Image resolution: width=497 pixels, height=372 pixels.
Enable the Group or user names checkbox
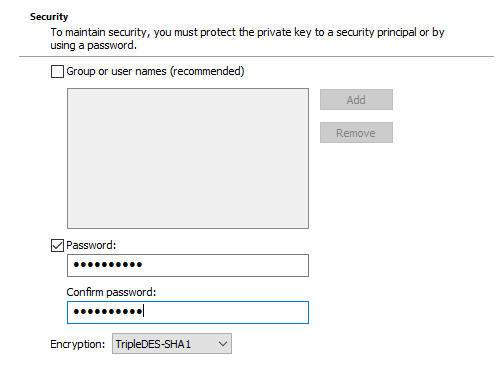[x=57, y=71]
